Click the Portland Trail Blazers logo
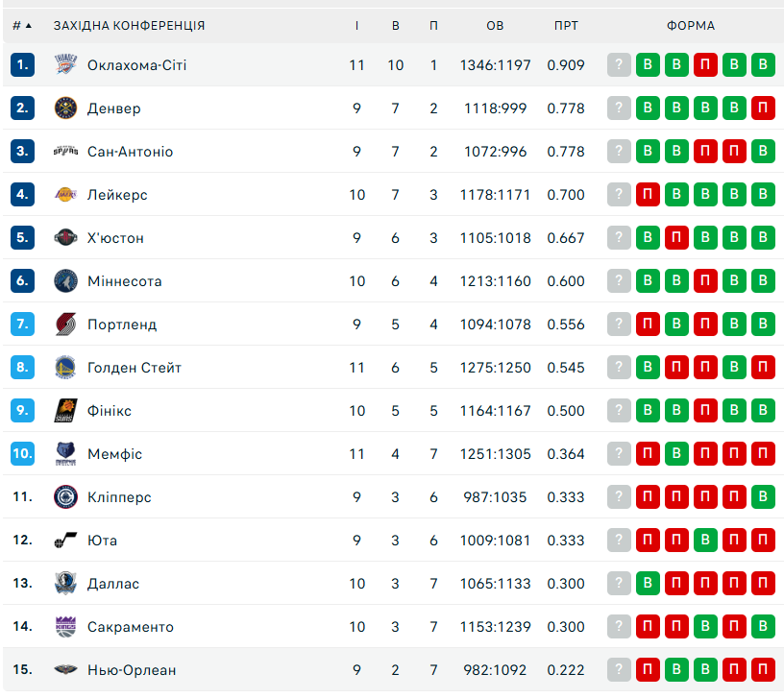 click(65, 325)
